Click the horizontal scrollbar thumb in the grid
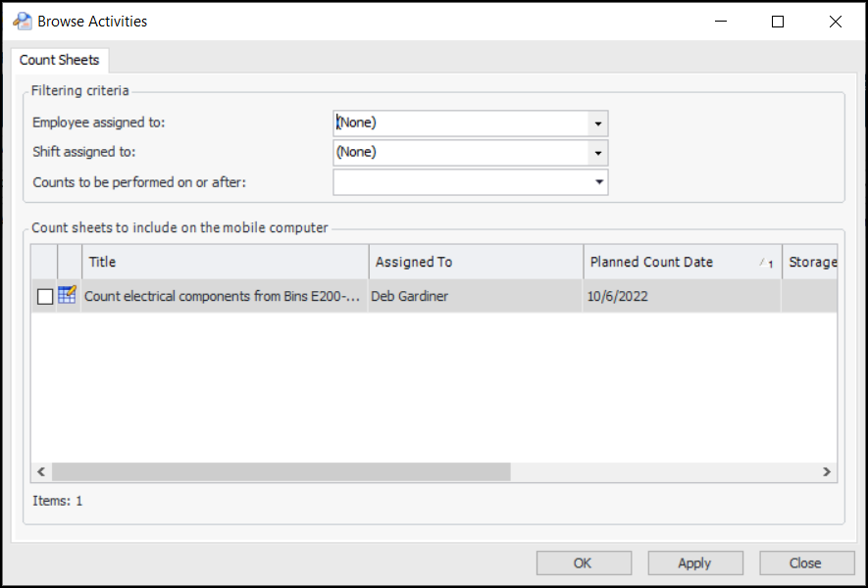The image size is (868, 588). tap(281, 471)
